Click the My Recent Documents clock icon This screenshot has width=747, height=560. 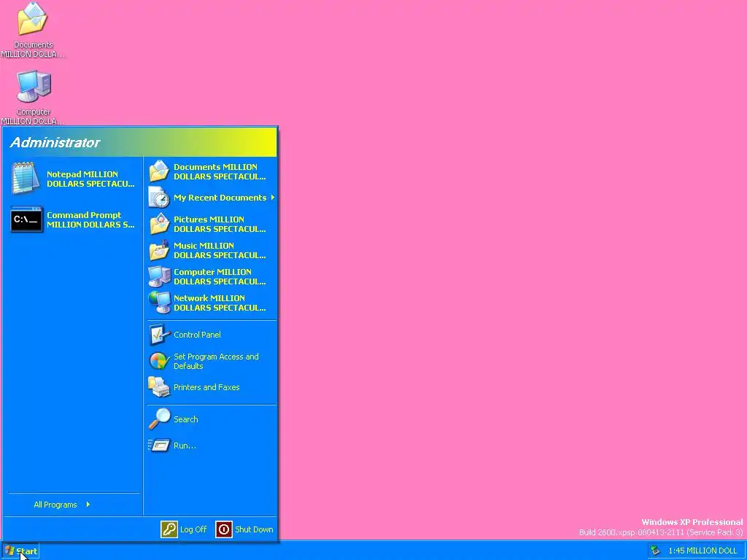(x=158, y=198)
